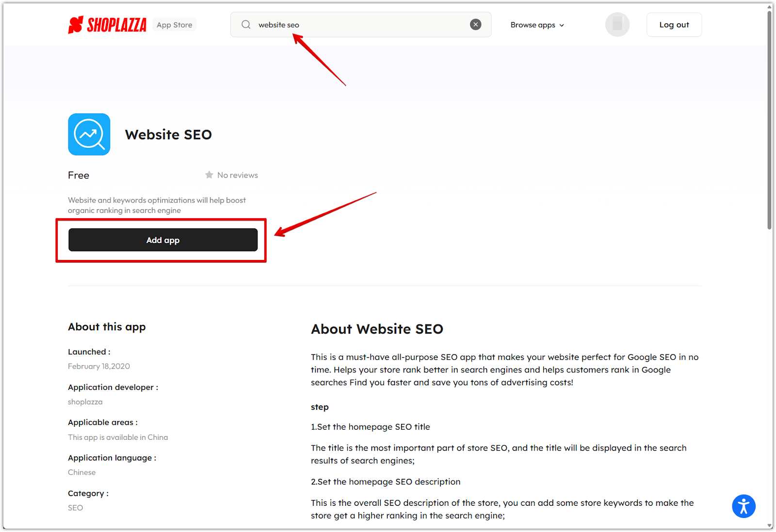
Task: Click 'This app is available in China'
Action: coord(118,437)
